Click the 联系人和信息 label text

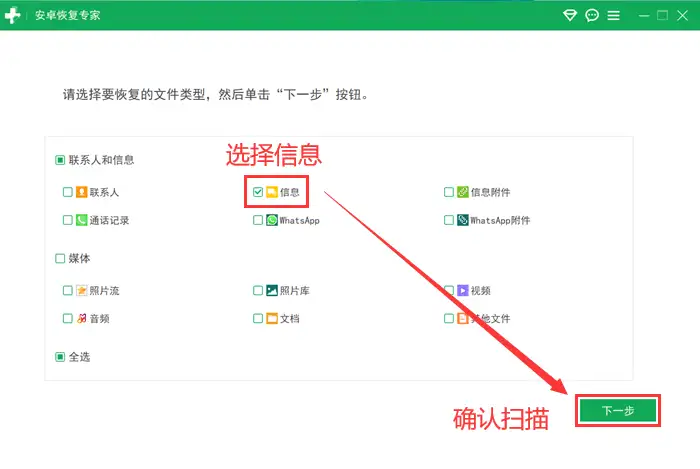[x=101, y=160]
